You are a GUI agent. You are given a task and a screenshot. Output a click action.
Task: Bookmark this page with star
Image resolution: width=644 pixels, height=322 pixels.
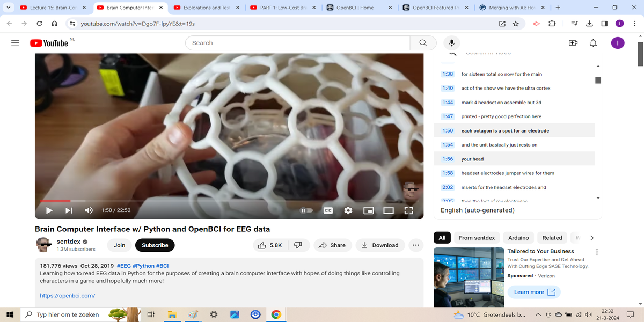516,24
